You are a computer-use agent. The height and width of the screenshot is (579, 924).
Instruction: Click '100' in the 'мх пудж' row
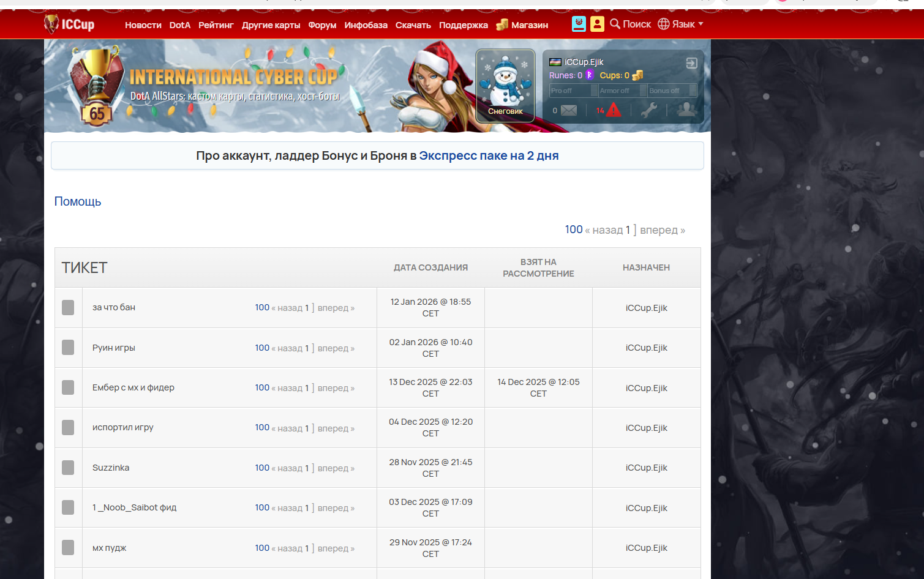click(x=262, y=548)
